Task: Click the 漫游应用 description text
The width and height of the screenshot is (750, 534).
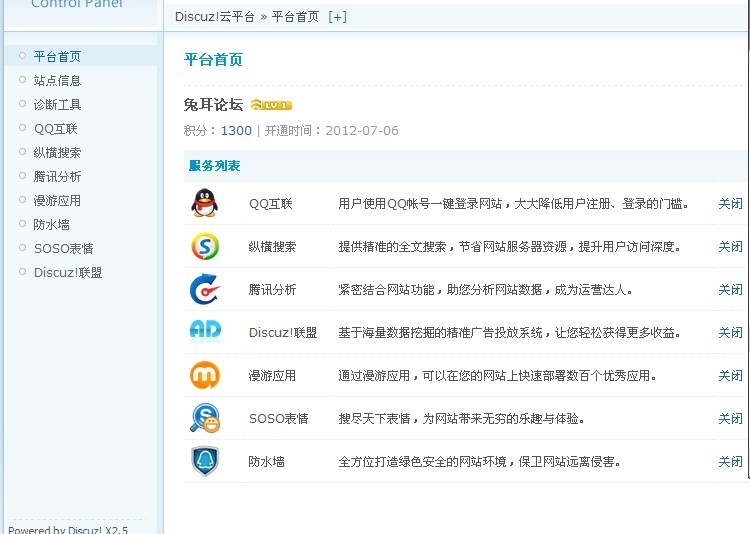Action: pyautogui.click(x=497, y=376)
